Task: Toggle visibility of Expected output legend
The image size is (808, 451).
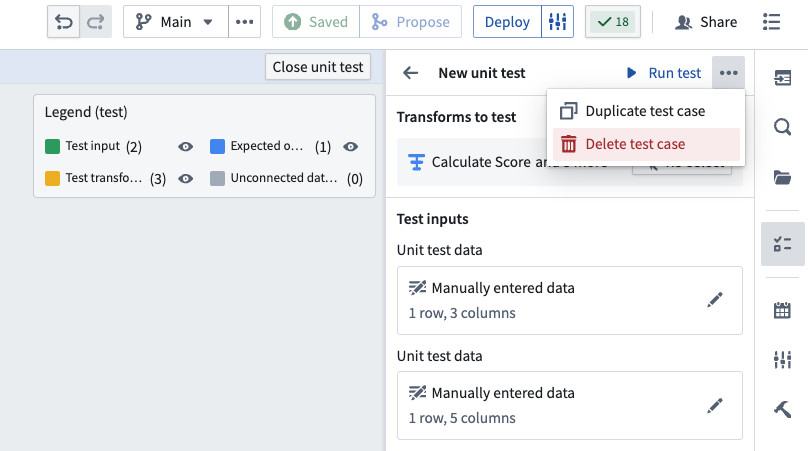Action: (350, 146)
